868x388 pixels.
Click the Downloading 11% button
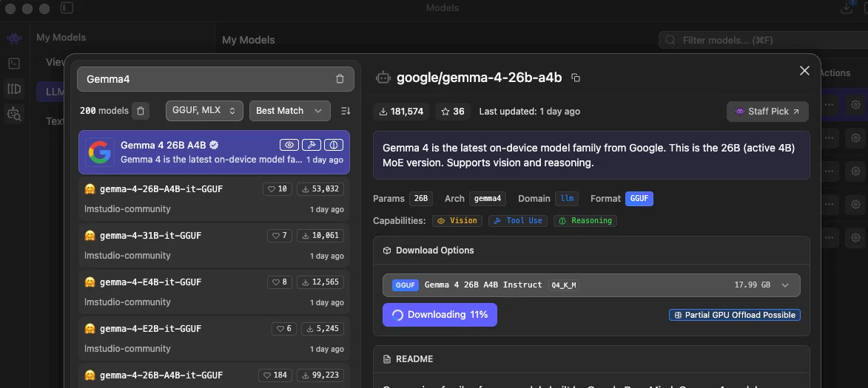pos(440,315)
